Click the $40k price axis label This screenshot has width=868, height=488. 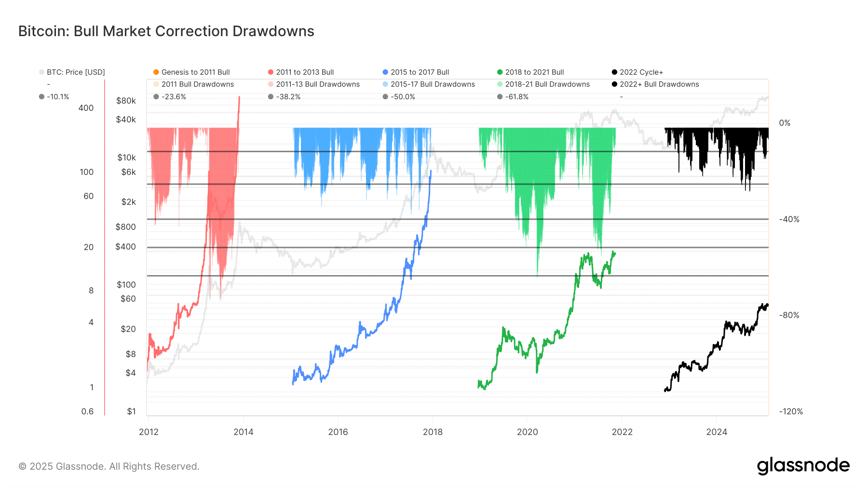pyautogui.click(x=126, y=119)
